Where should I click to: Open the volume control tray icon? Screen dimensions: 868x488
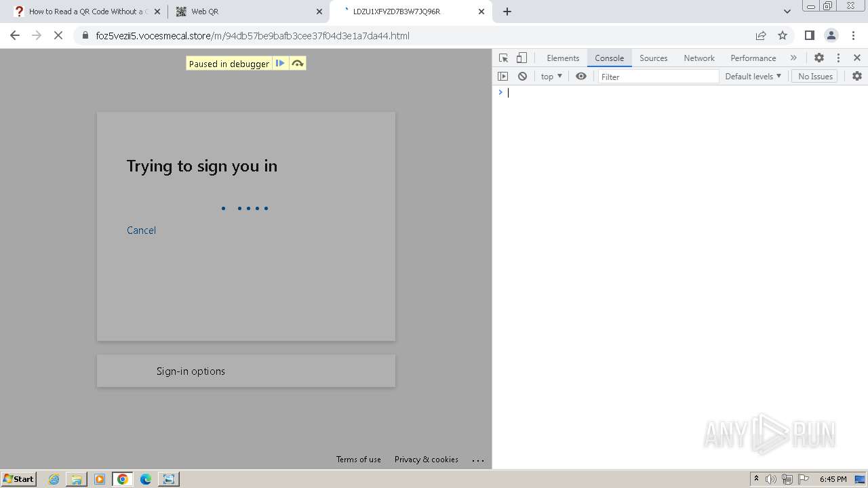point(771,479)
